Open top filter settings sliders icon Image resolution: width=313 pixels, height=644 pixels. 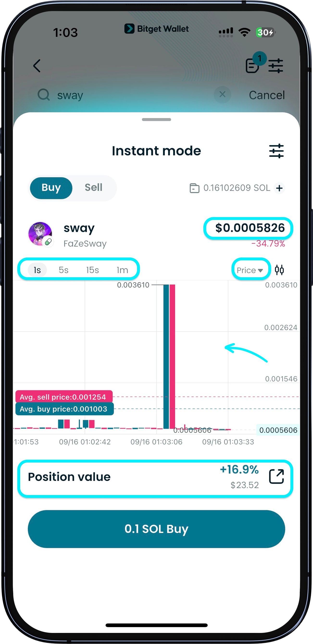(x=275, y=66)
